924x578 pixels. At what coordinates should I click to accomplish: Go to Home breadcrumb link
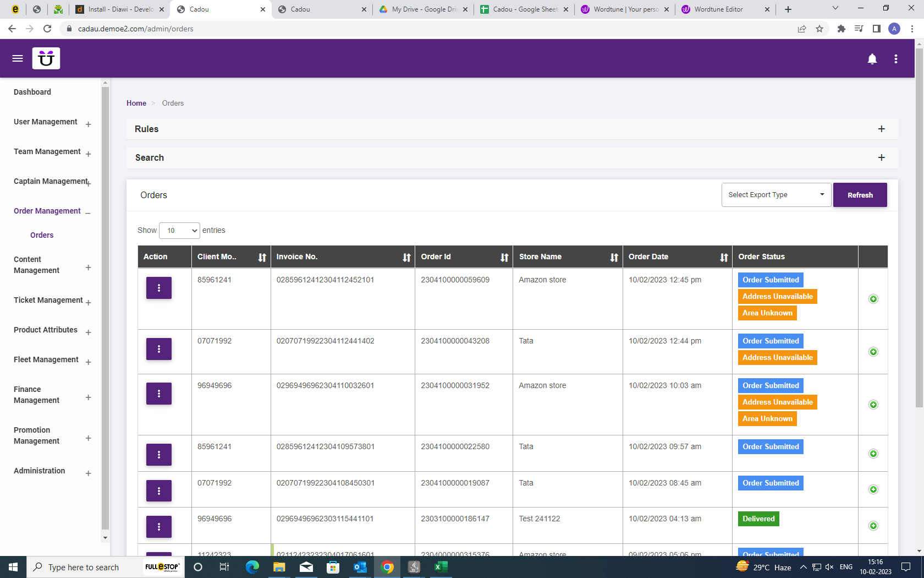coord(136,103)
